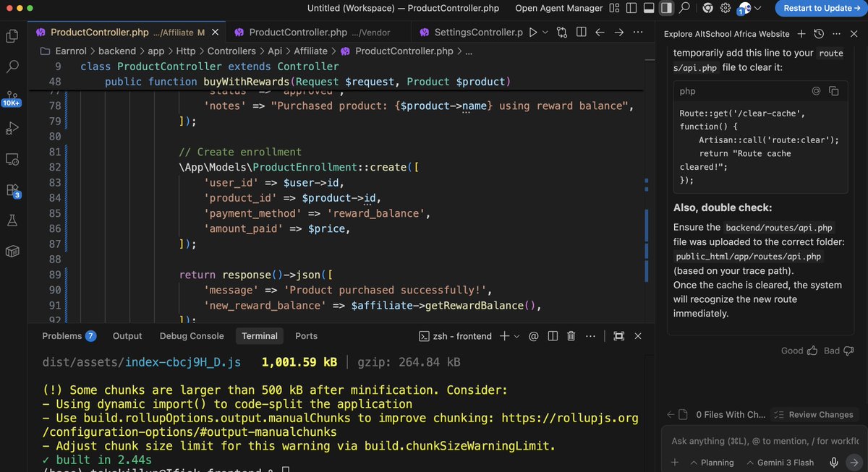The height and width of the screenshot is (472, 868).
Task: Add context with plus in chat input
Action: [x=675, y=463]
